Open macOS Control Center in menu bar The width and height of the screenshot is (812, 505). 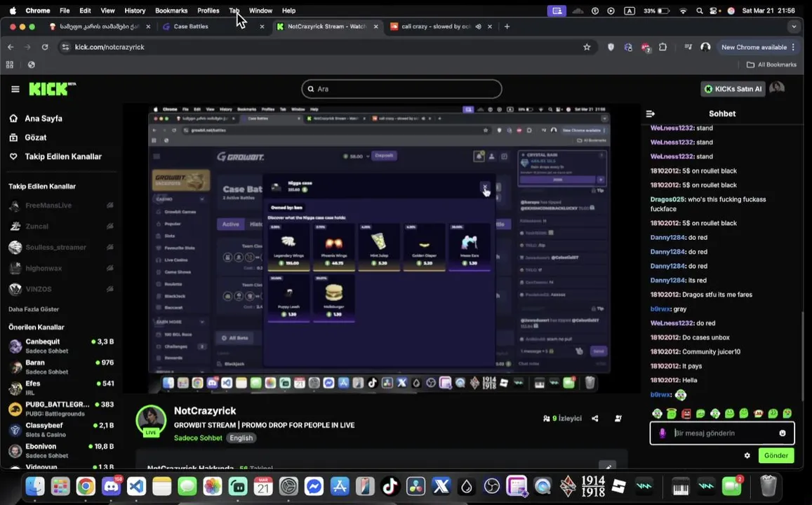[x=715, y=11]
